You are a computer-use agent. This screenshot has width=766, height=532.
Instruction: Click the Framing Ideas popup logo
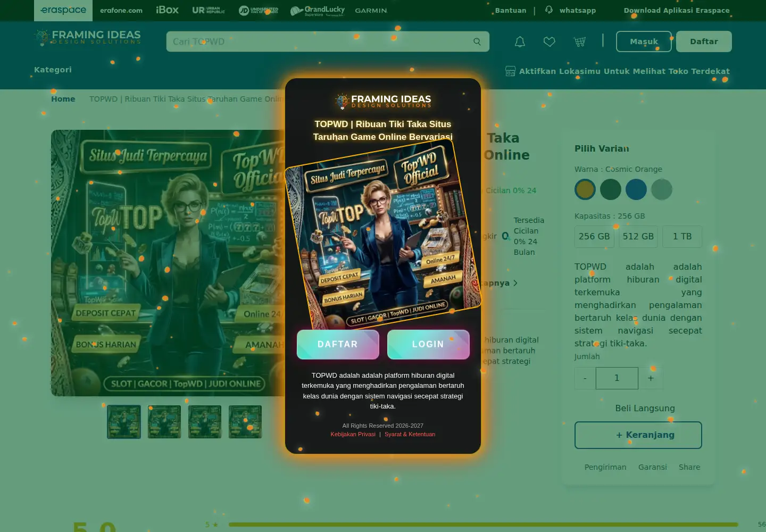pos(383,101)
